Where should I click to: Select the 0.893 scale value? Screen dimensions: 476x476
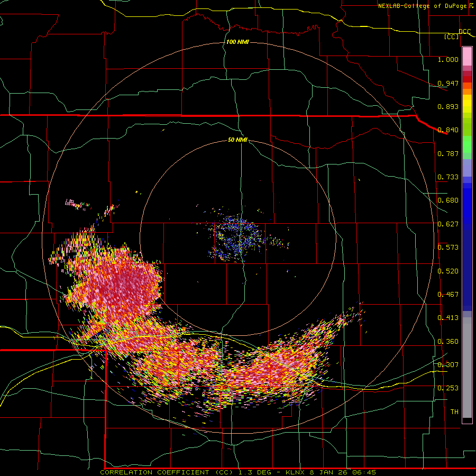[x=448, y=106]
